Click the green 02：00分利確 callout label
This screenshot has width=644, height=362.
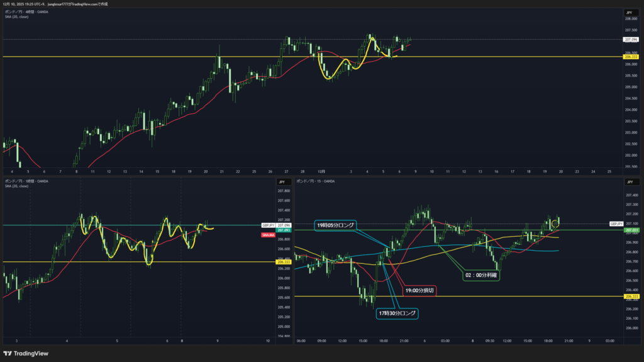481,275
